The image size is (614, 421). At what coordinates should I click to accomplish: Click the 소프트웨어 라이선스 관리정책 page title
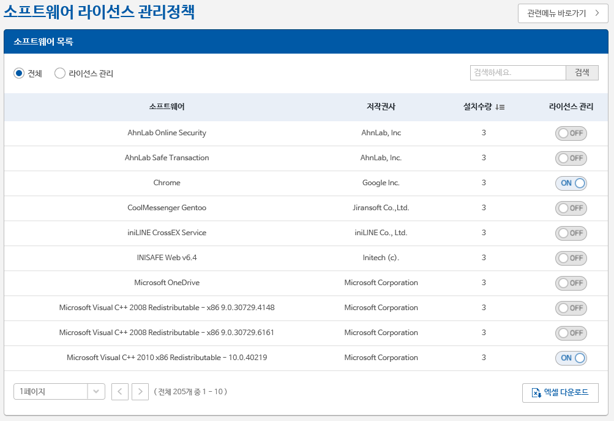[99, 12]
